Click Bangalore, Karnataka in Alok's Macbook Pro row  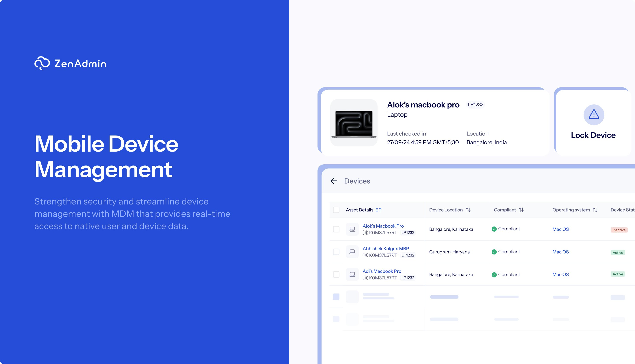click(x=451, y=229)
